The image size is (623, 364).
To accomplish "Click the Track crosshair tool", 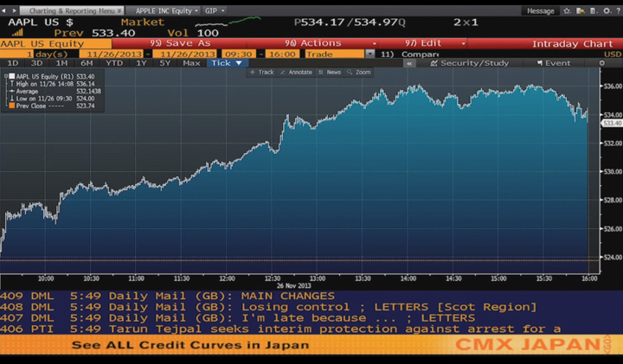I will 261,73.
